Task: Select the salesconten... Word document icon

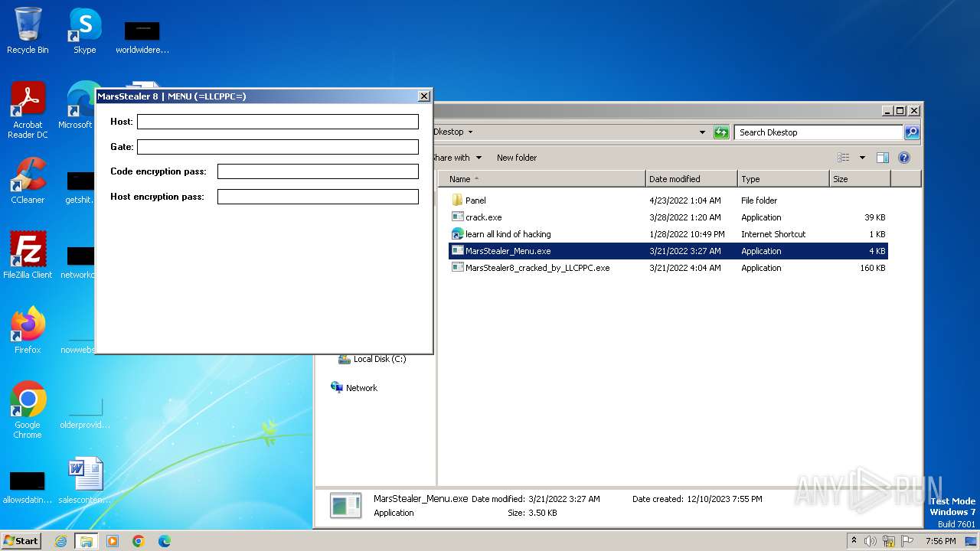Action: [x=84, y=481]
